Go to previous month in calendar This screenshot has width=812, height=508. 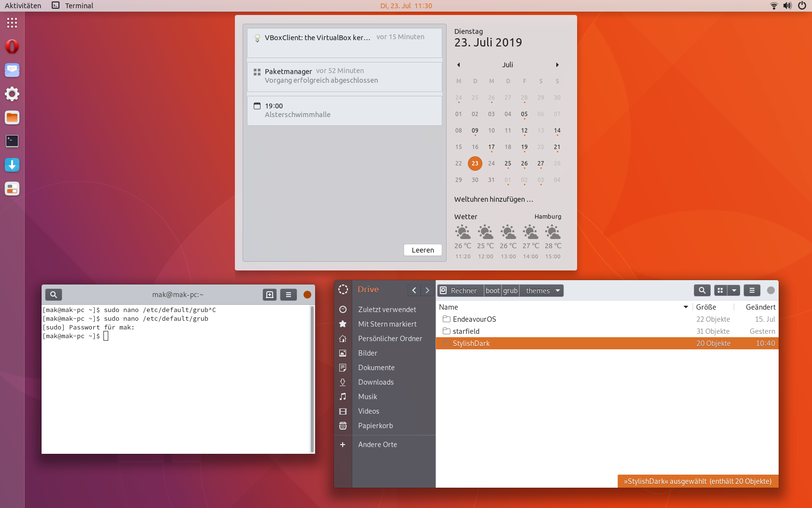pos(459,65)
